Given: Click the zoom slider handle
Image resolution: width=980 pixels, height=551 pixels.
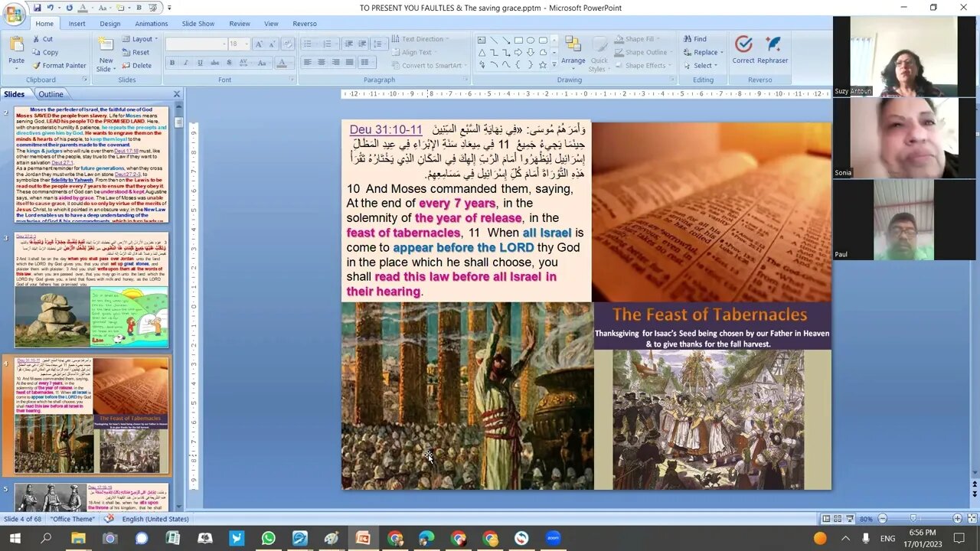Looking at the screenshot, I should point(913,519).
